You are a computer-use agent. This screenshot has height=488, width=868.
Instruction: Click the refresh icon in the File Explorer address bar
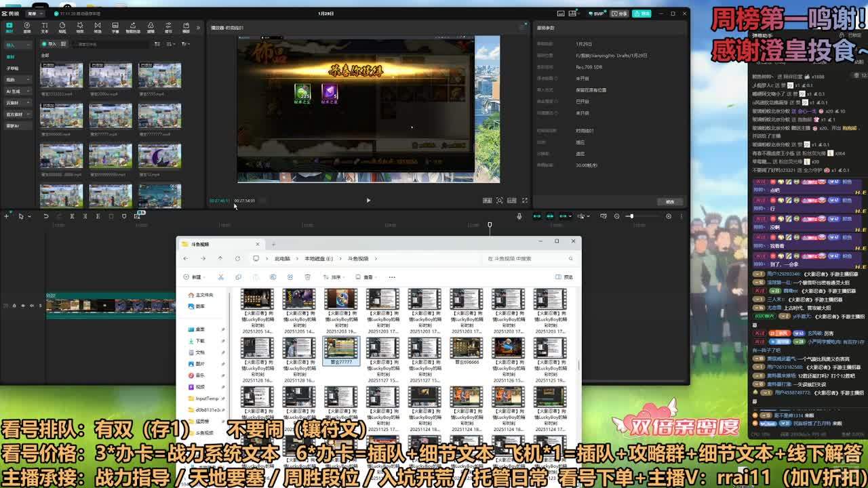237,258
